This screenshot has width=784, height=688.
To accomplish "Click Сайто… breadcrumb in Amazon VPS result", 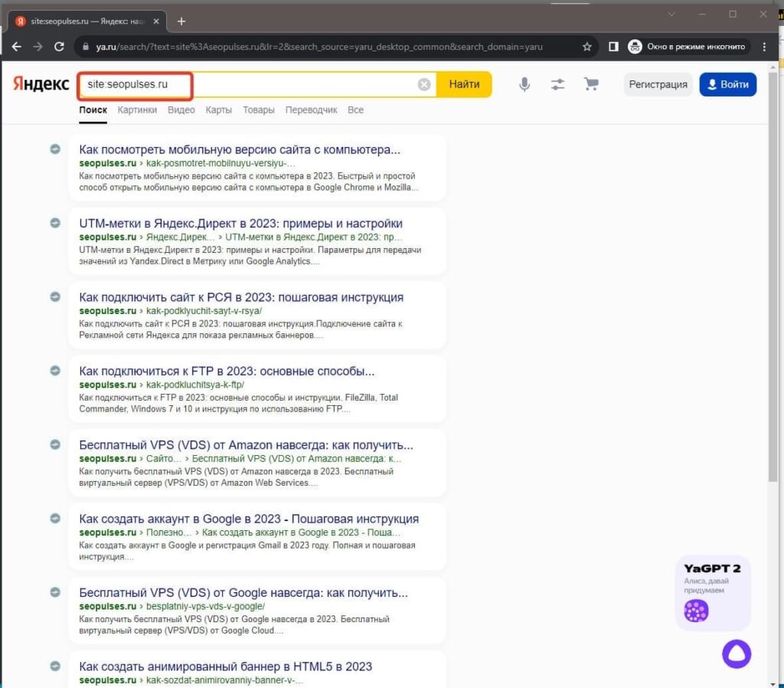I will point(164,459).
